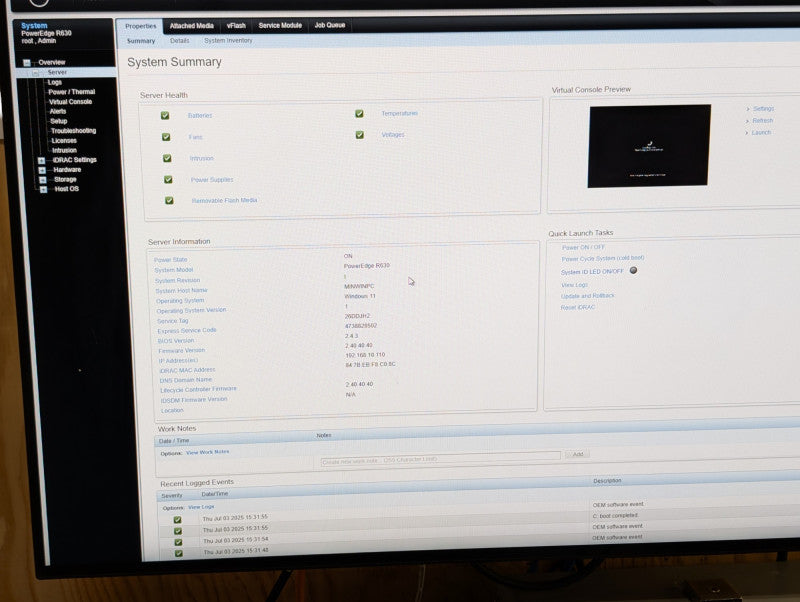
Task: Switch to the Properties tab
Action: (x=140, y=26)
